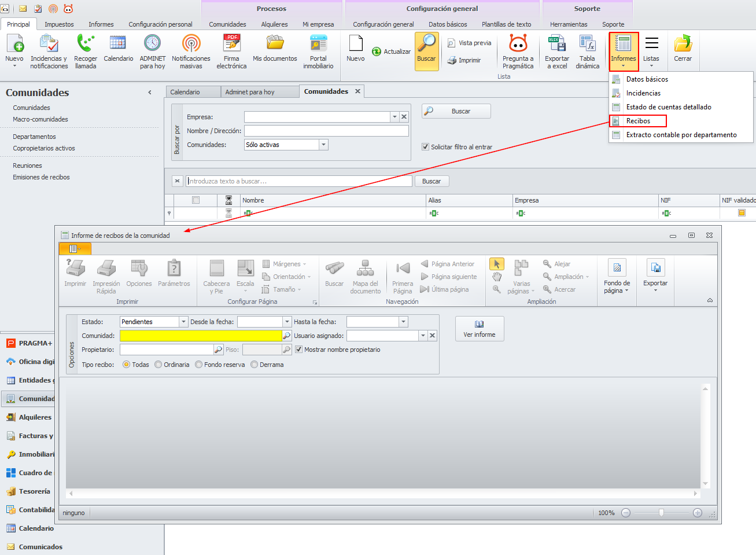Click Buscar beside the text search box
This screenshot has width=756, height=555.
[x=432, y=181]
